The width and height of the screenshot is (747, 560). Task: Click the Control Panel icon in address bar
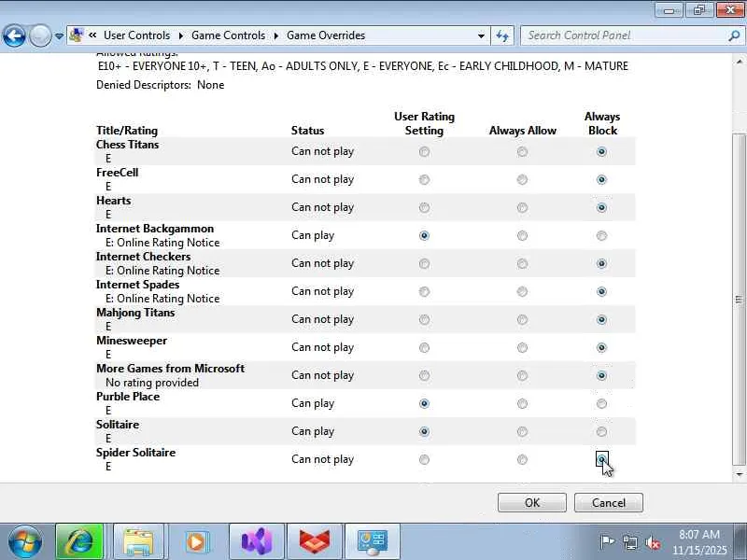77,35
